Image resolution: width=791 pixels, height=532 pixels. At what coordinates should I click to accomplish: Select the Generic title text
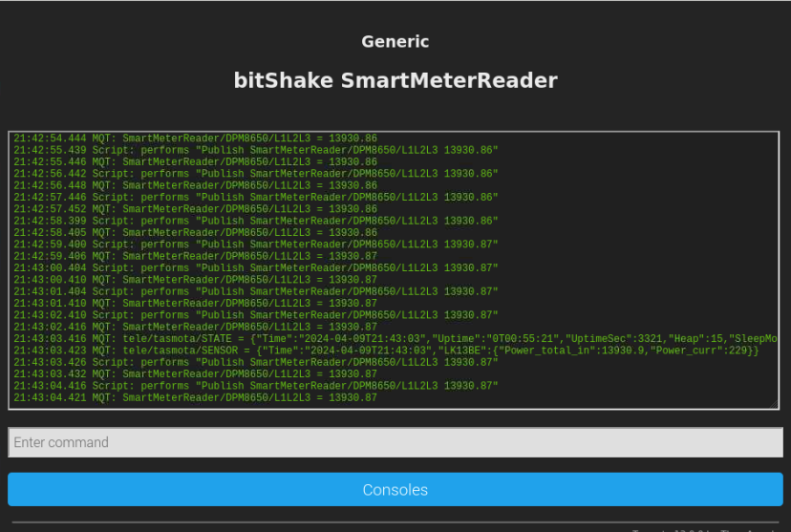(x=395, y=41)
